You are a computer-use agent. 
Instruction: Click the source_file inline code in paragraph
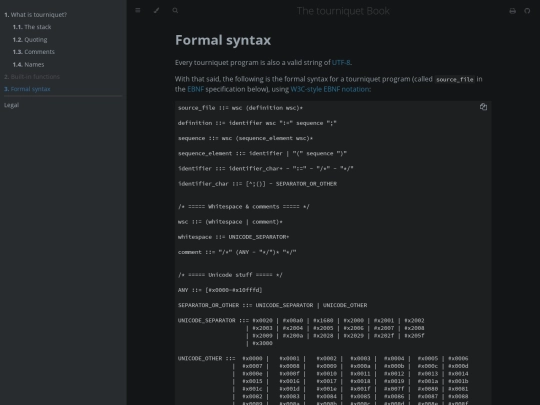point(455,80)
